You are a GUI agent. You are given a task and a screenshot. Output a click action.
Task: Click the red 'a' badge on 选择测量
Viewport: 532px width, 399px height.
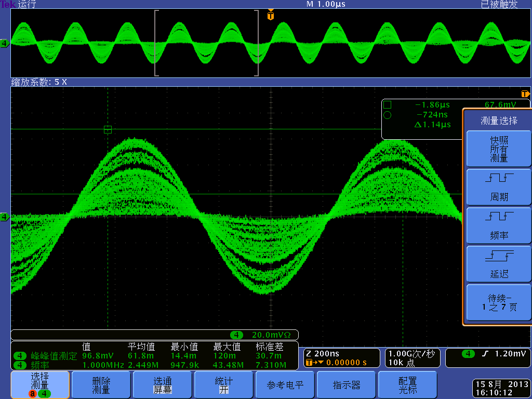(x=33, y=394)
